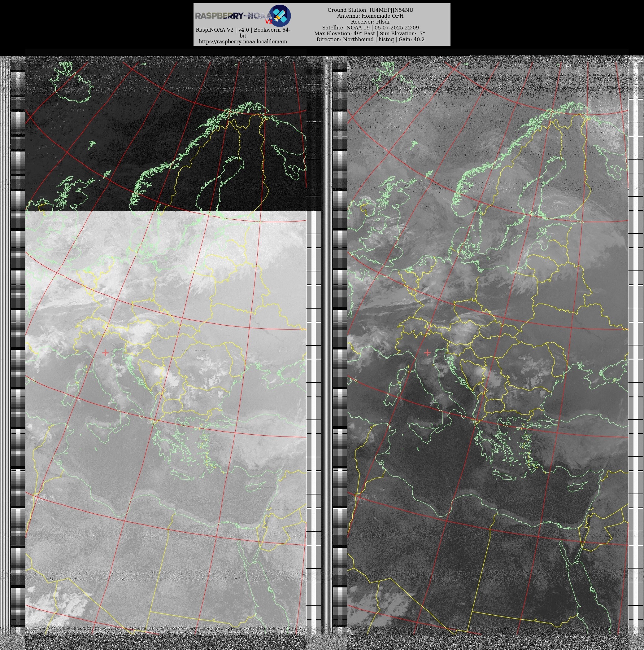
Task: Select the 'Direction: Northbound | histeq | Gain: 40.2' line
Action: point(370,39)
